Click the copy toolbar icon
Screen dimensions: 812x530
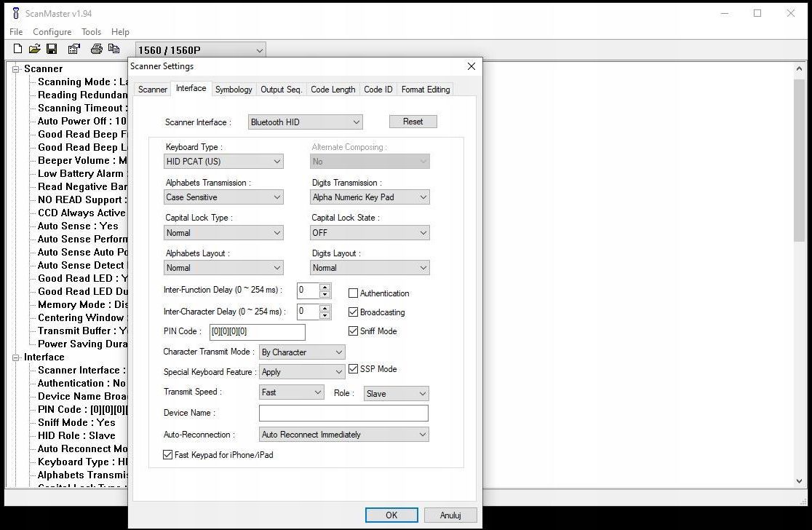pos(114,48)
